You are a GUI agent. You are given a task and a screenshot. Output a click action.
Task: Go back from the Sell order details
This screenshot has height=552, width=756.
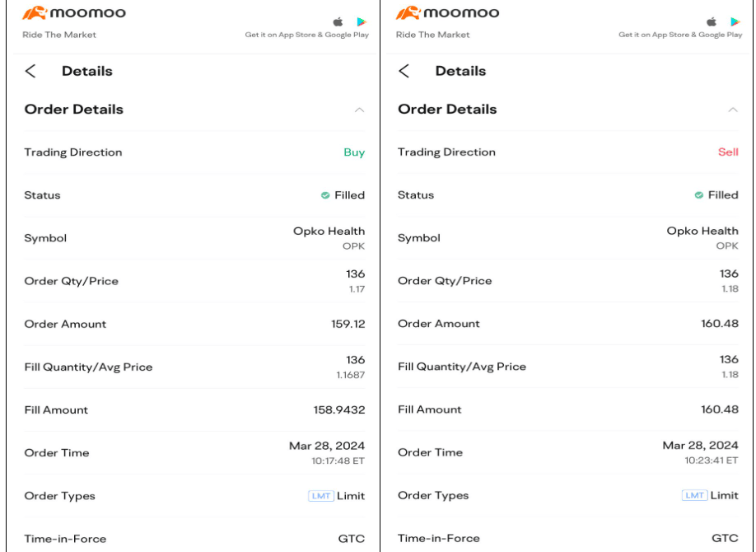tap(404, 71)
